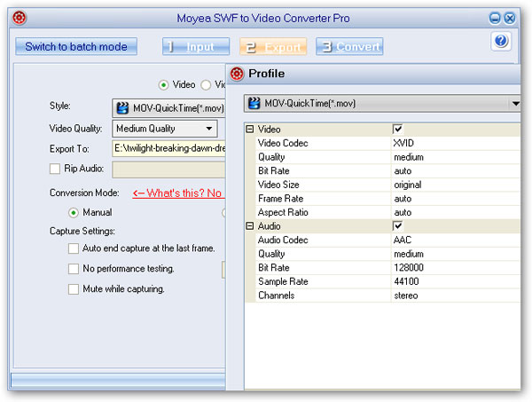Screen dimensions: 532x402
Task: Click the Moyea app logo in title bar
Action: click(20, 18)
